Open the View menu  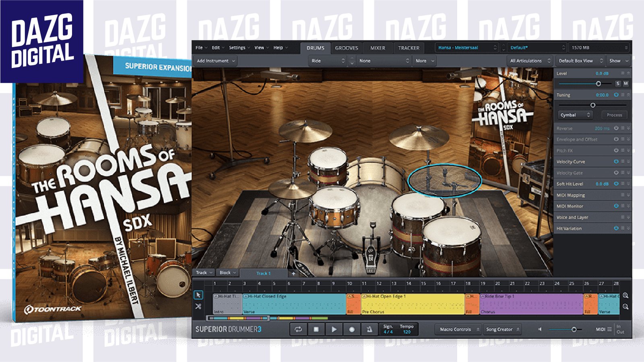[x=262, y=47]
